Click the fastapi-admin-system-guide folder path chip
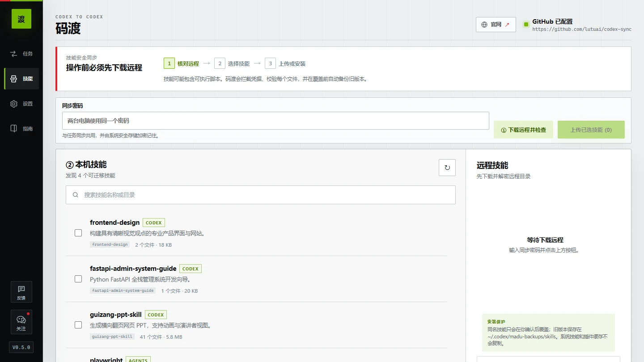This screenshot has height=362, width=644. pos(123,290)
